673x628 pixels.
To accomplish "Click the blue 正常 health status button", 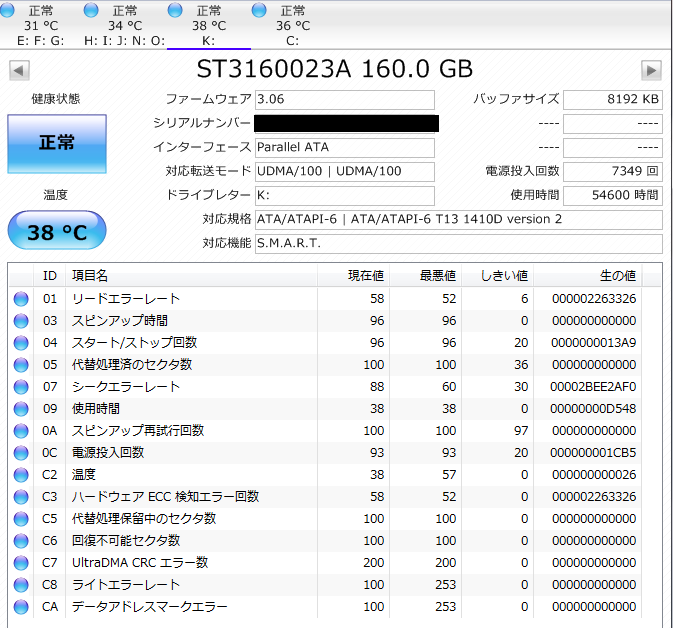I will (56, 143).
